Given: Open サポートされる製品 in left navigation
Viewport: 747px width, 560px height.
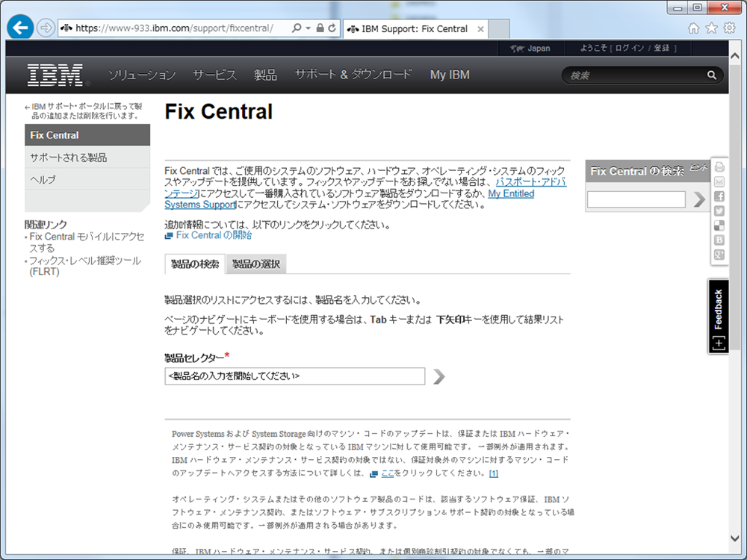Looking at the screenshot, I should (69, 158).
